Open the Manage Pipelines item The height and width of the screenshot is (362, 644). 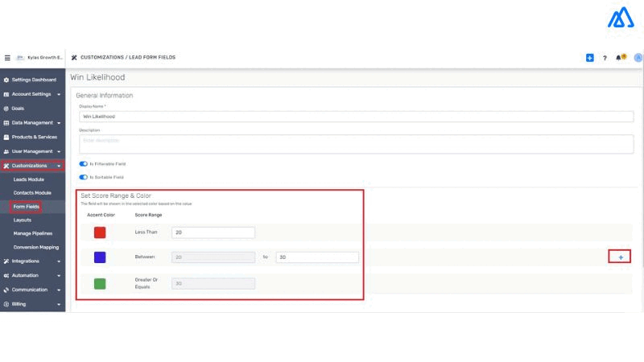click(x=33, y=233)
